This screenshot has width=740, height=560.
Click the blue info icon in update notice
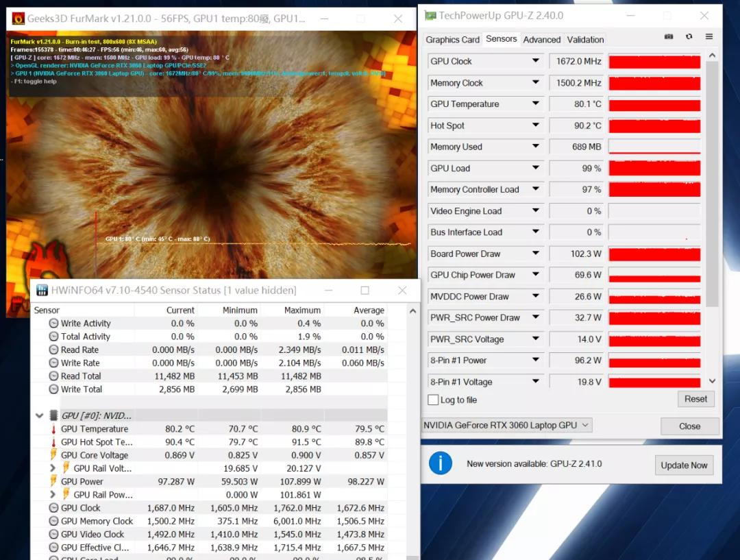441,463
